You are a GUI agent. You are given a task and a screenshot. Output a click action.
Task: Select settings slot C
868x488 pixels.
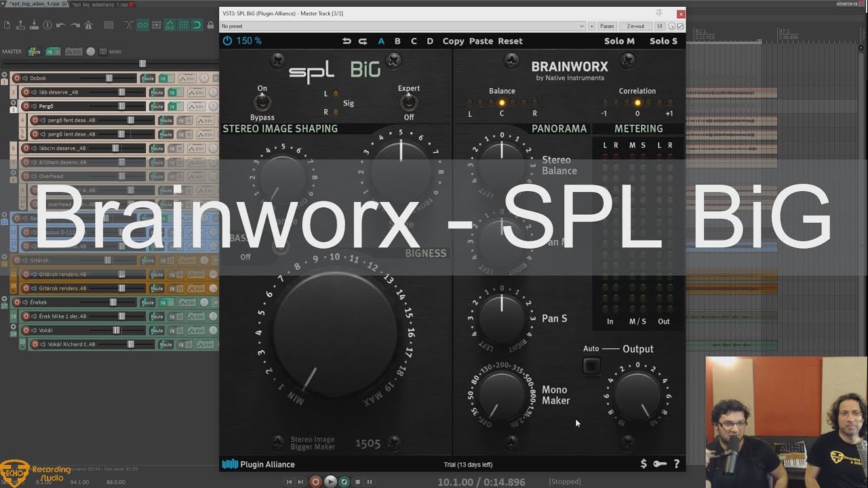coord(414,41)
